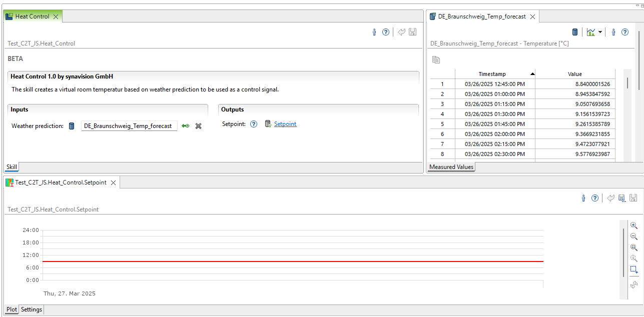Viewport: 644px width, 317px height.
Task: Switch to the Settings tab
Action: pyautogui.click(x=32, y=309)
